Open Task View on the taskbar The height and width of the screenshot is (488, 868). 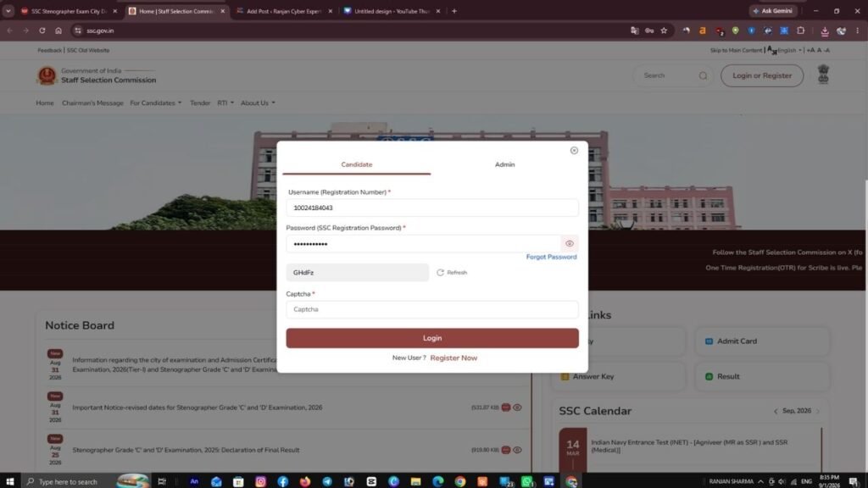[162, 481]
